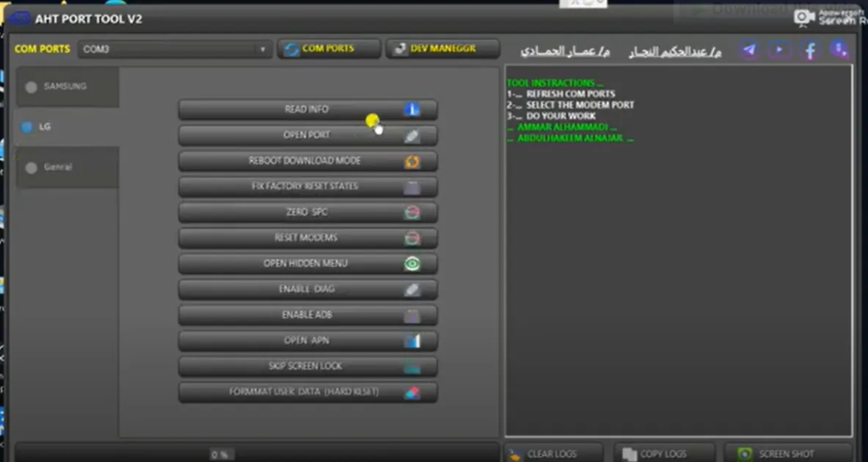The width and height of the screenshot is (868, 462).
Task: Click the SKIP SCREEN LOCK button
Action: pos(307,366)
